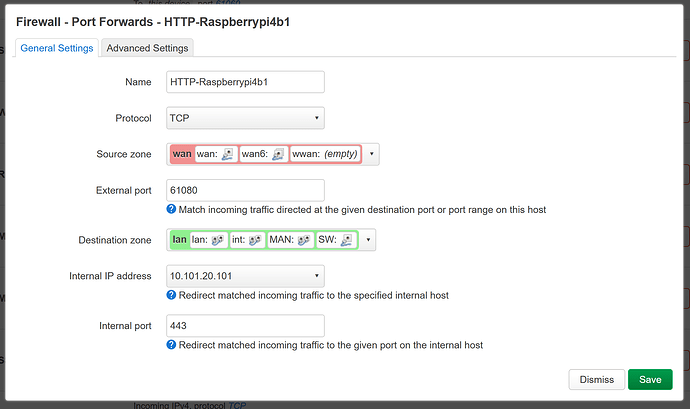Image resolution: width=690 pixels, height=409 pixels.
Task: Click the MAN bridge interface icon
Action: (304, 240)
